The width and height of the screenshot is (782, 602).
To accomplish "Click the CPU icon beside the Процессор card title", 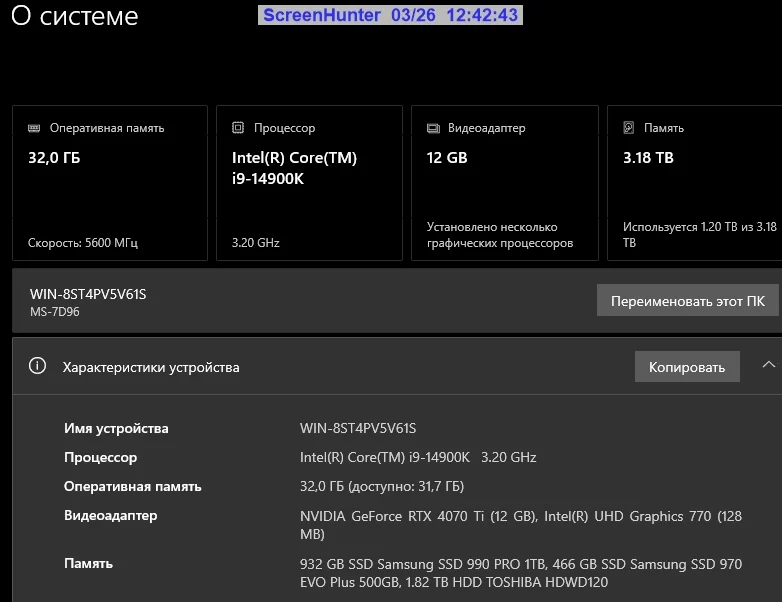I will click(238, 128).
